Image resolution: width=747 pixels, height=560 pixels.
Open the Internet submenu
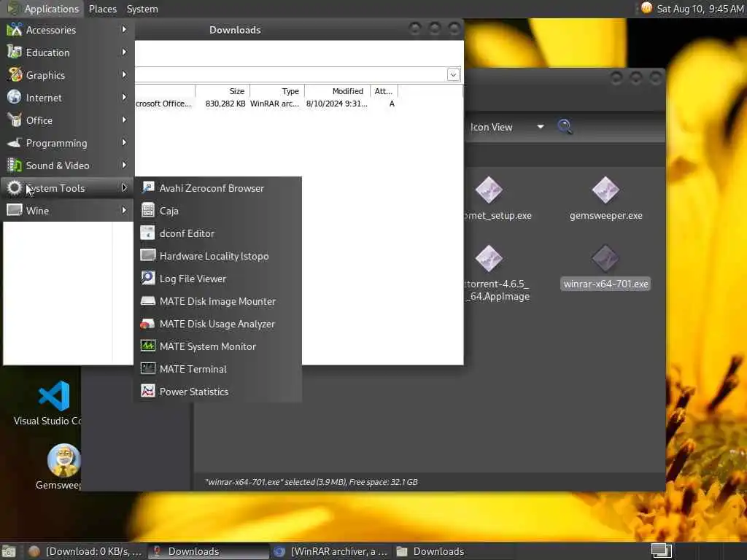(x=67, y=98)
